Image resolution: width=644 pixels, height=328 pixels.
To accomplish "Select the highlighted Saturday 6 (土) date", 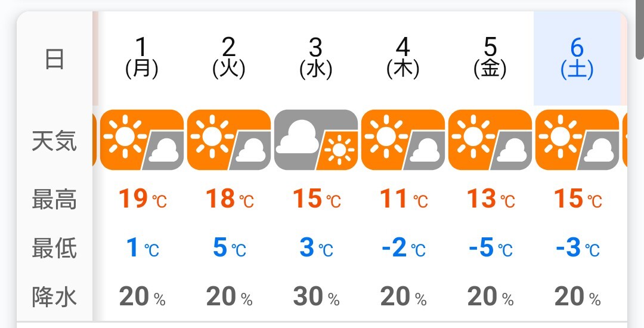I will coord(577,58).
